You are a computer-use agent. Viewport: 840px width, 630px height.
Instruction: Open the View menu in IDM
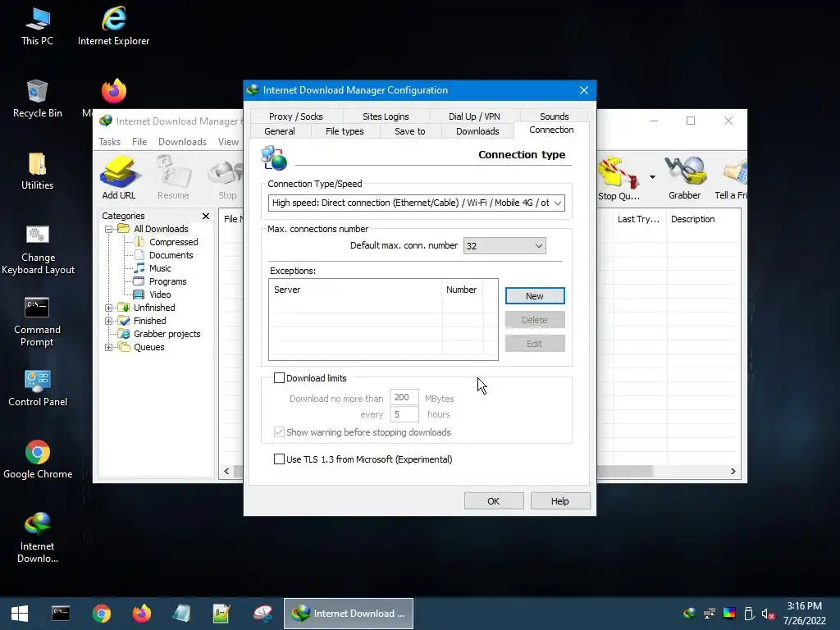coord(228,142)
